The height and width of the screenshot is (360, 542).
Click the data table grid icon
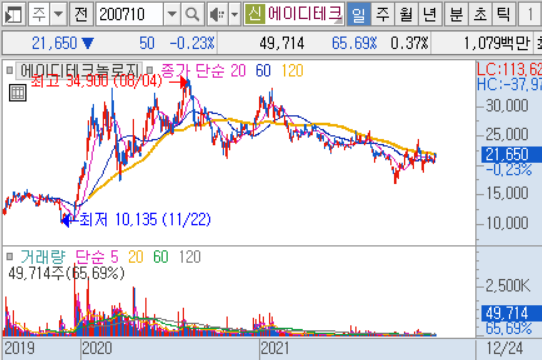pos(17,93)
